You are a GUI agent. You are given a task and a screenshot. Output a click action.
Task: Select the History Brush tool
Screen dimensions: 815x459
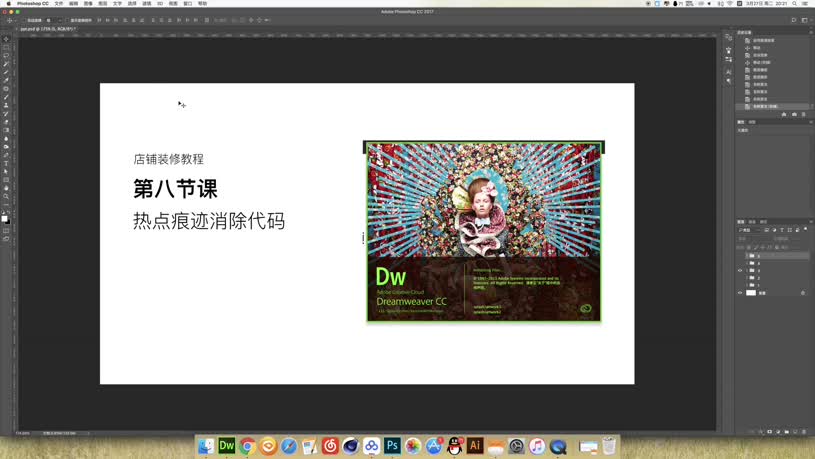pos(6,114)
